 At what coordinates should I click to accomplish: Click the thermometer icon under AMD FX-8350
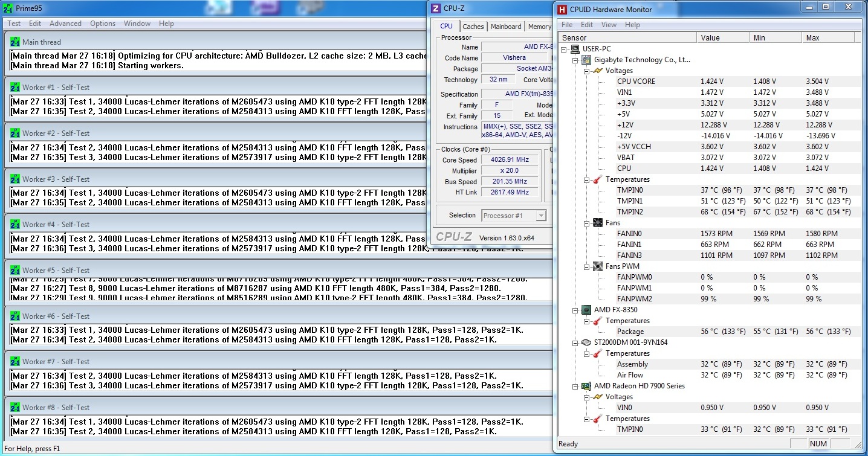[598, 321]
